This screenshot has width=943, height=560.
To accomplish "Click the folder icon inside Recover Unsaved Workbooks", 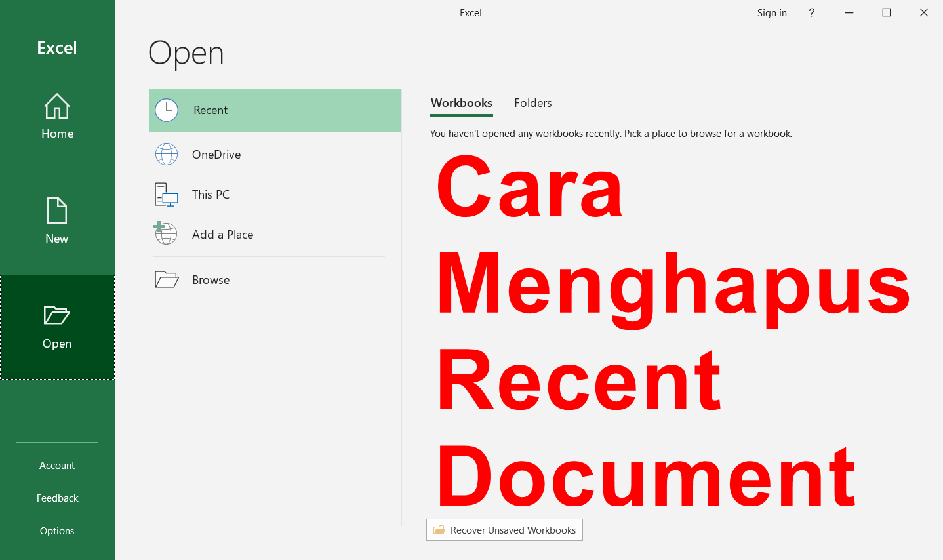I will click(x=439, y=530).
